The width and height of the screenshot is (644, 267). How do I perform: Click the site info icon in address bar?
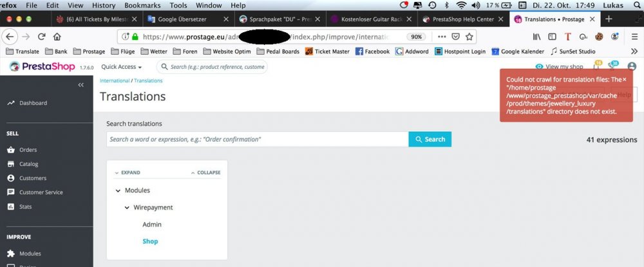126,37
